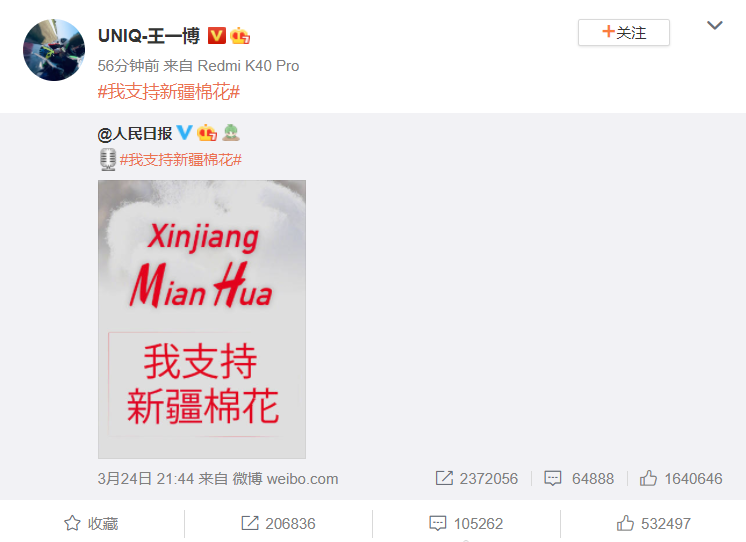Click the orange V verification badge

point(216,36)
